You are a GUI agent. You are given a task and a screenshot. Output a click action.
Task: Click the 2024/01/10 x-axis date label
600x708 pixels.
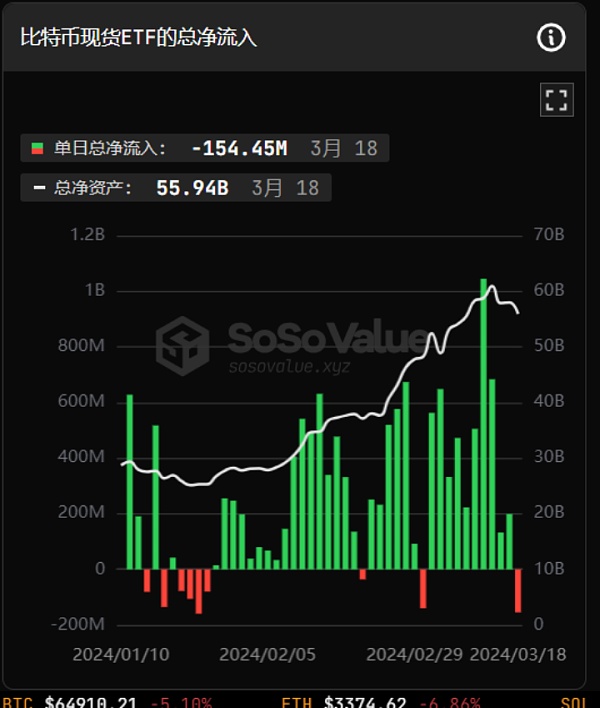pyautogui.click(x=121, y=654)
